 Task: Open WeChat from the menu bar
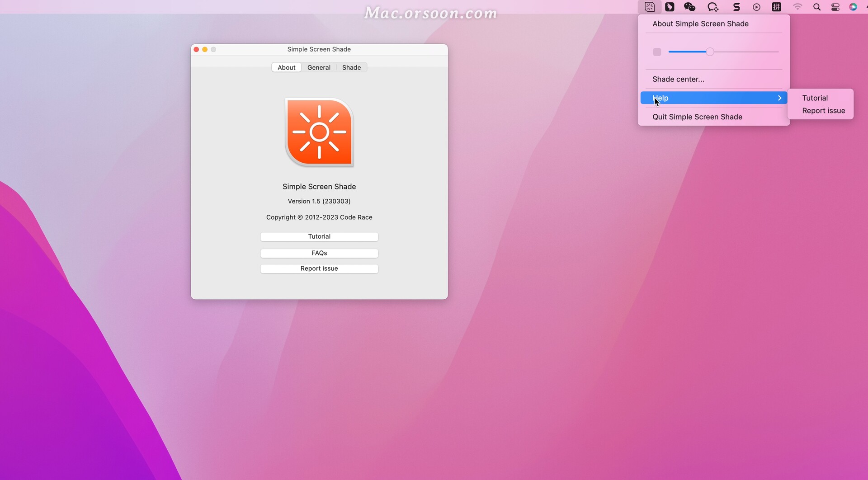tap(689, 7)
